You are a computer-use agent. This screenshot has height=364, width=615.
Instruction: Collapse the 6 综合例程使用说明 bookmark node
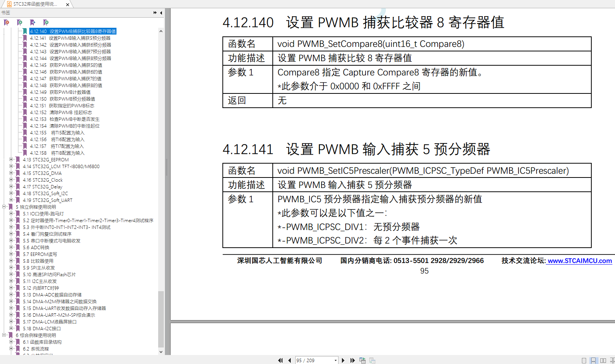(4, 335)
